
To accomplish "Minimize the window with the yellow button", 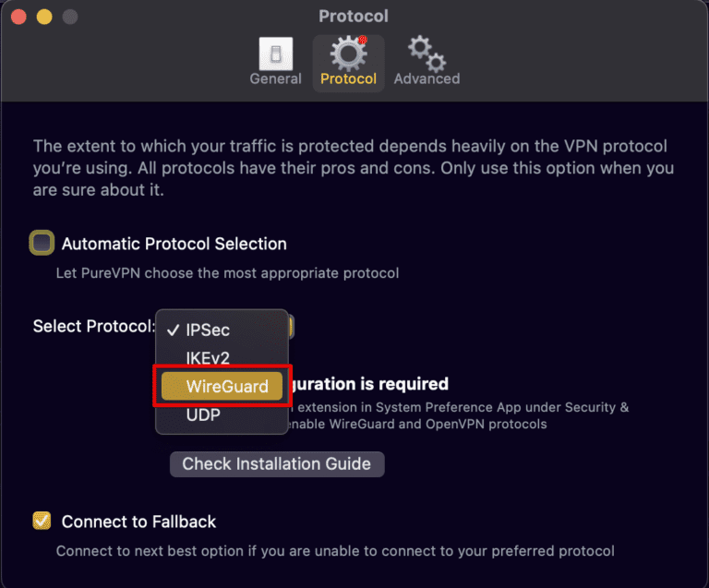I will (44, 17).
